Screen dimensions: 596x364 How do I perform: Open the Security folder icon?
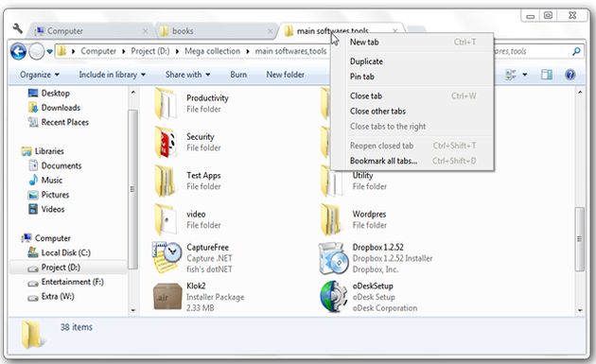pyautogui.click(x=166, y=142)
